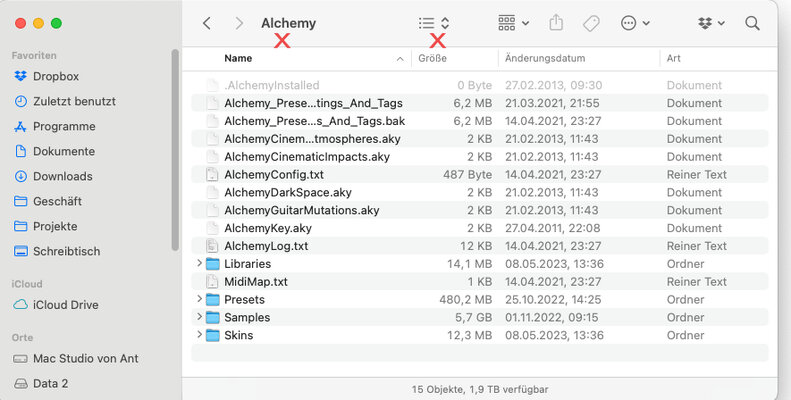This screenshot has height=400, width=791.
Task: Open the More actions ellipsis menu
Action: click(635, 23)
